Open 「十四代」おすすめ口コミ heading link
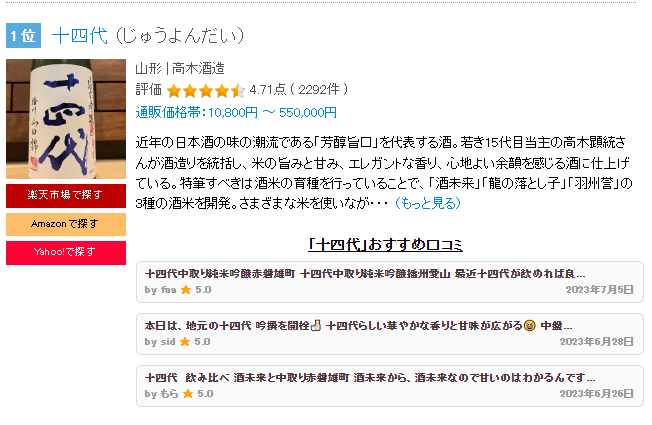The height and width of the screenshot is (425, 652). (x=385, y=245)
